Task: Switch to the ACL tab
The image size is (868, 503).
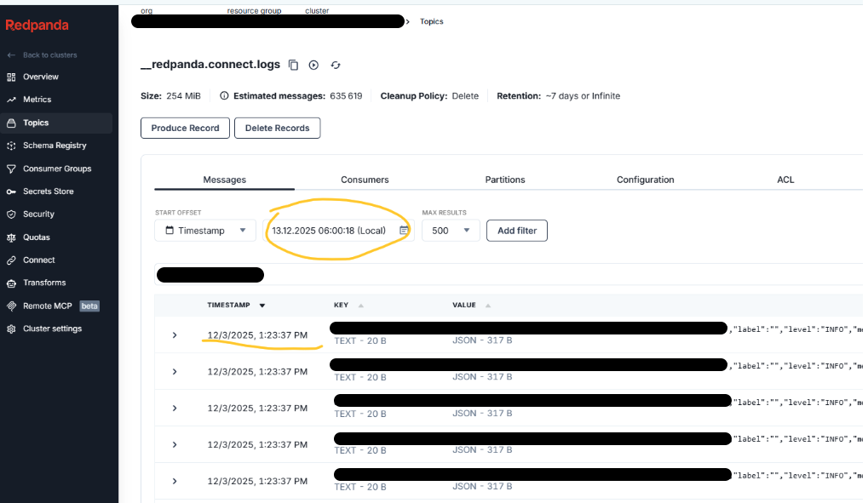Action: tap(785, 180)
